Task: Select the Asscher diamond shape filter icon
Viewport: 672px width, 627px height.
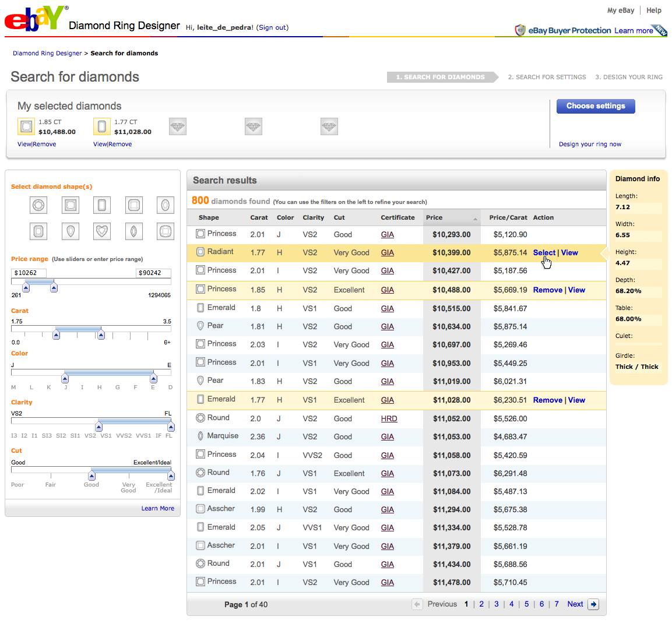Action: point(133,205)
